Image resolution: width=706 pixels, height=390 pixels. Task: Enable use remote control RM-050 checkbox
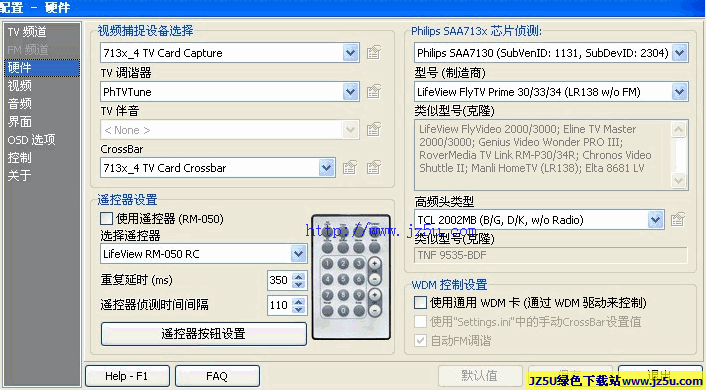[106, 219]
